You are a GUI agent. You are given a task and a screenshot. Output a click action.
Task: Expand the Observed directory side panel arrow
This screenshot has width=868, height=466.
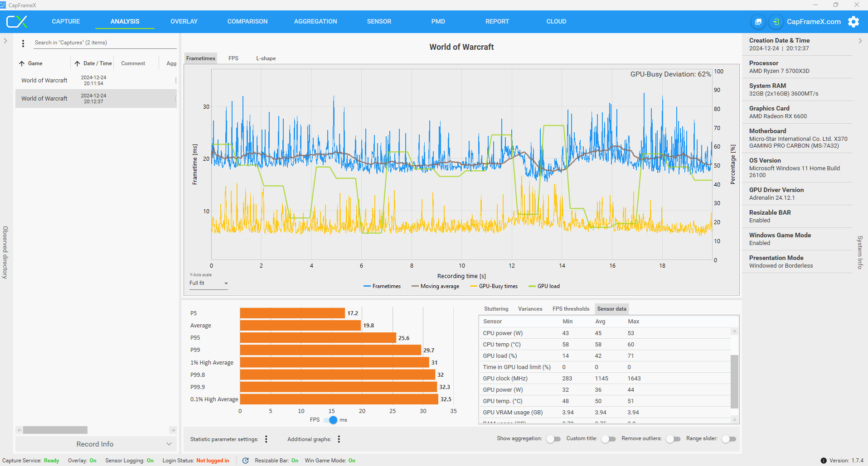pos(5,41)
